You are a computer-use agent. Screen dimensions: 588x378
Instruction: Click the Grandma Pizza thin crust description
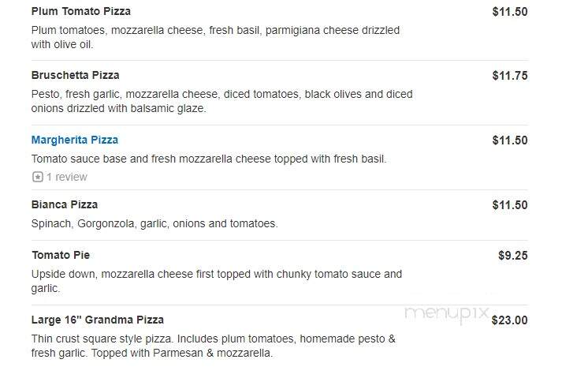click(x=214, y=346)
